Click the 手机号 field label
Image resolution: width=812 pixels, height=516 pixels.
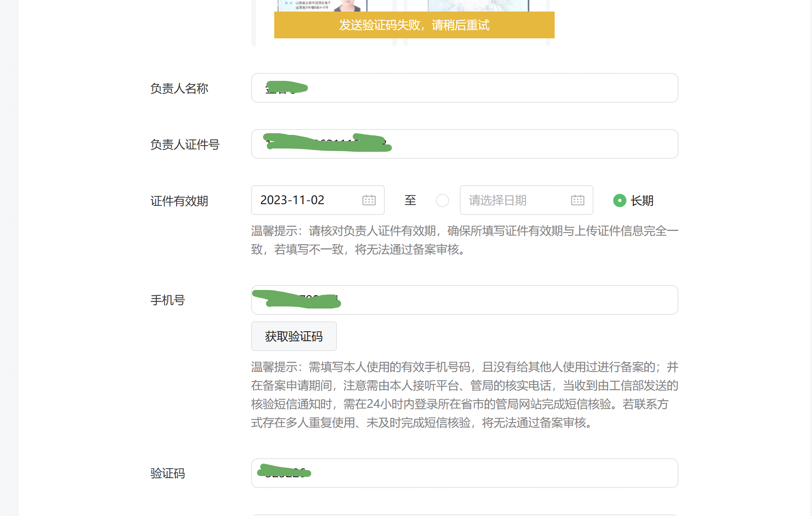pyautogui.click(x=167, y=300)
